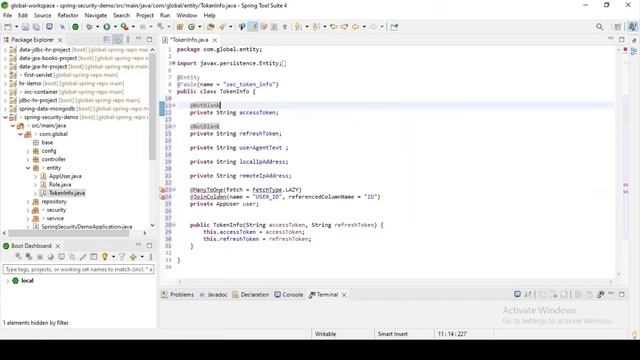Click the lightbulb icon in Boot Dashboard toolbar
Viewport: 640px width, 360px height.
(104, 257)
